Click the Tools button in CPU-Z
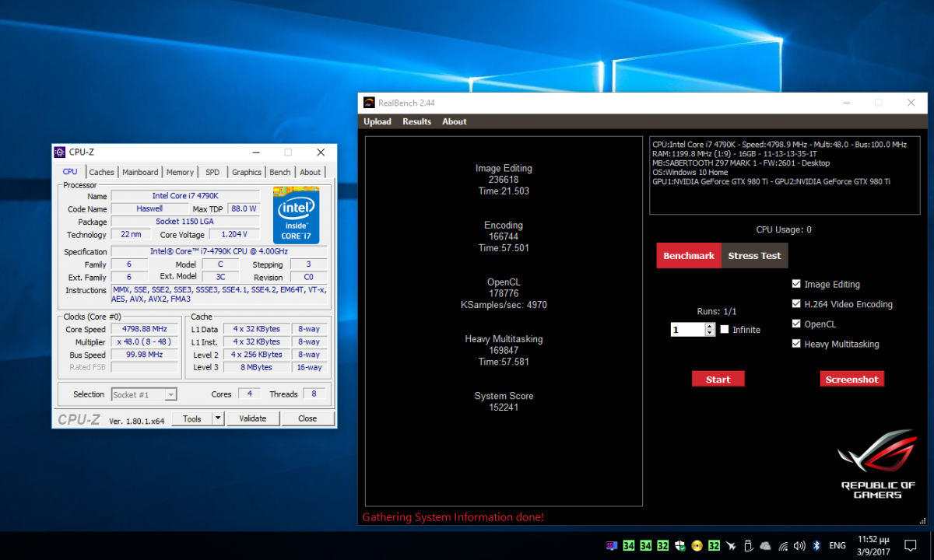The width and height of the screenshot is (934, 560). click(x=192, y=418)
